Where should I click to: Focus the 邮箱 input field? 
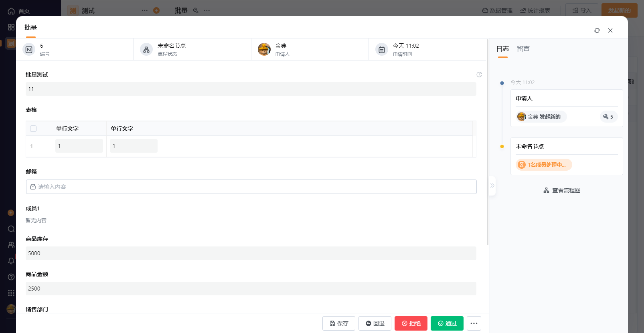251,187
